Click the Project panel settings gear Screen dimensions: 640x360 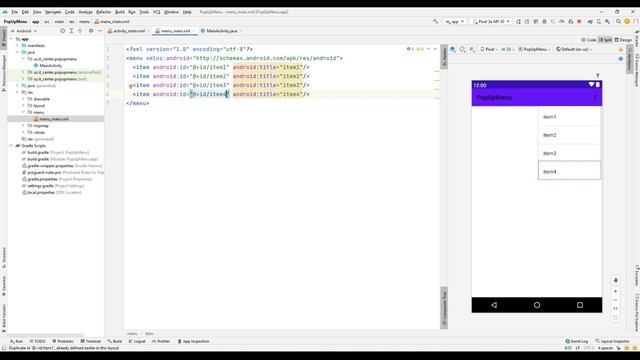pos(91,31)
